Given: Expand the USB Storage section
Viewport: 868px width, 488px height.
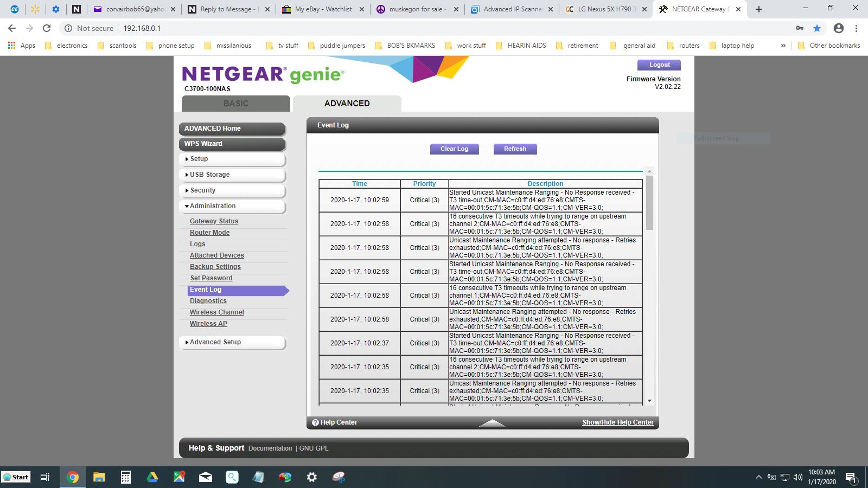Looking at the screenshot, I should point(232,175).
